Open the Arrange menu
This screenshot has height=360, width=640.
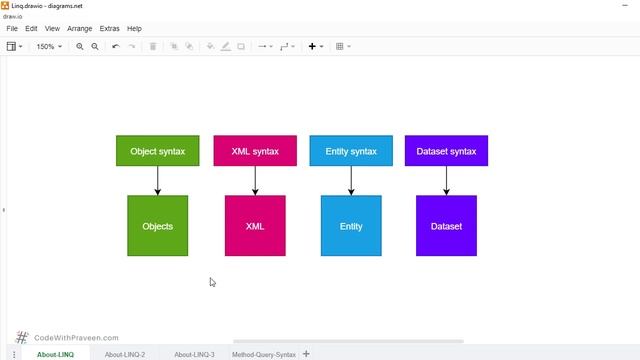(80, 29)
